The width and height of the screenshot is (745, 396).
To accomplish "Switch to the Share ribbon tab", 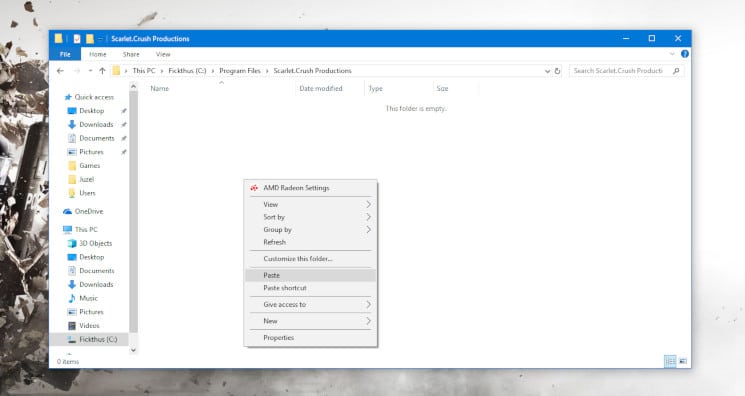I will [x=131, y=54].
